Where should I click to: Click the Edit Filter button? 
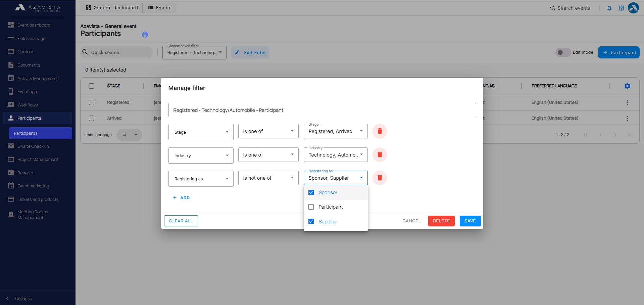click(x=250, y=52)
